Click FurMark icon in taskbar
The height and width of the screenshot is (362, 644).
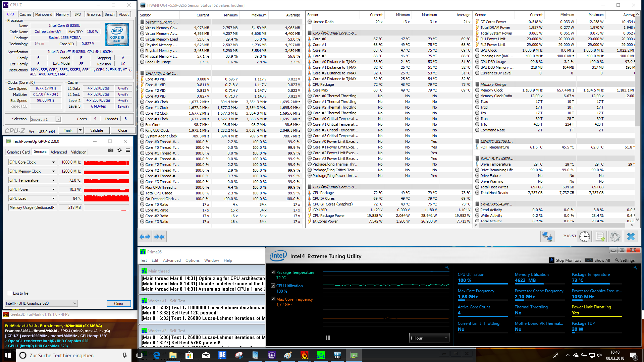(x=305, y=355)
